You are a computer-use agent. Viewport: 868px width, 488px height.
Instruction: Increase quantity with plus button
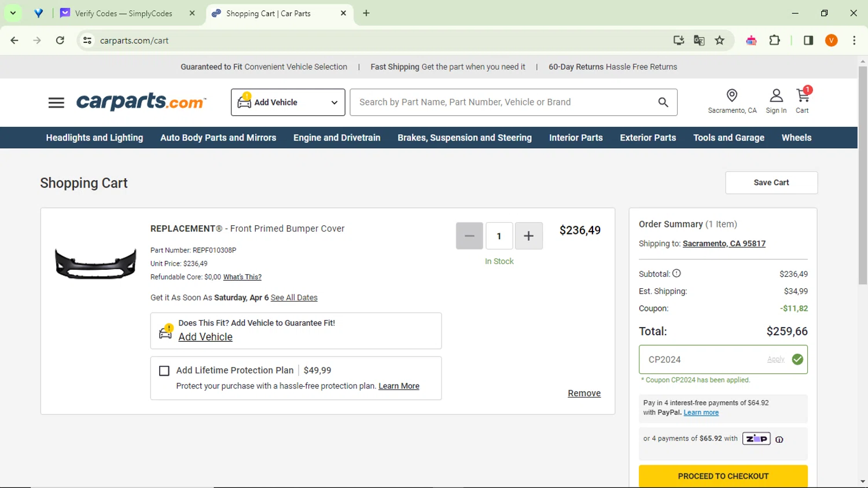coord(529,236)
